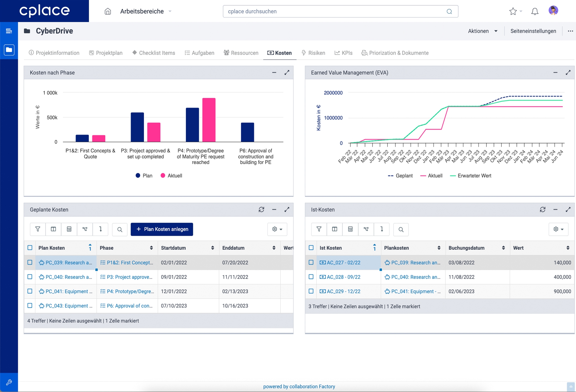Click the filter icon in Geplante Kosten toolbar
The height and width of the screenshot is (392, 576).
click(38, 229)
